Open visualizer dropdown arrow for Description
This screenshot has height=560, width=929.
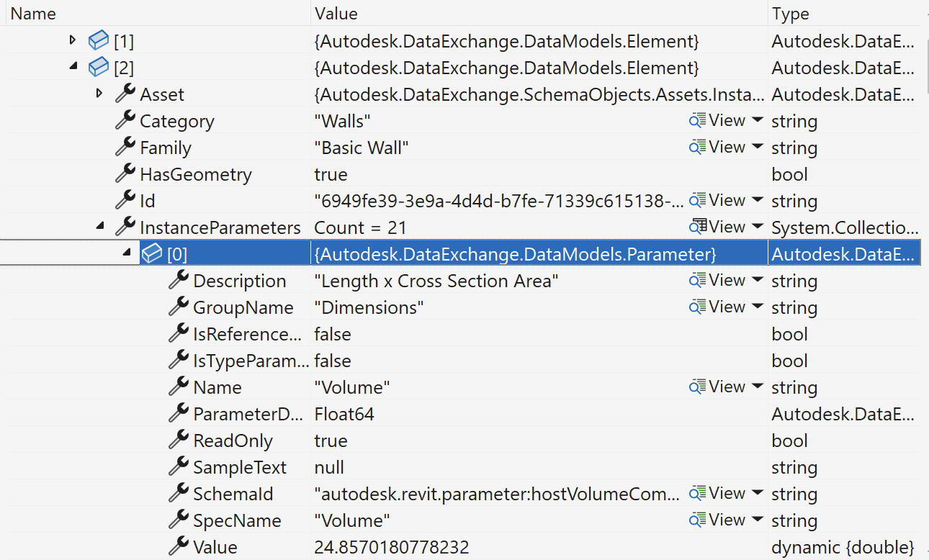(757, 281)
